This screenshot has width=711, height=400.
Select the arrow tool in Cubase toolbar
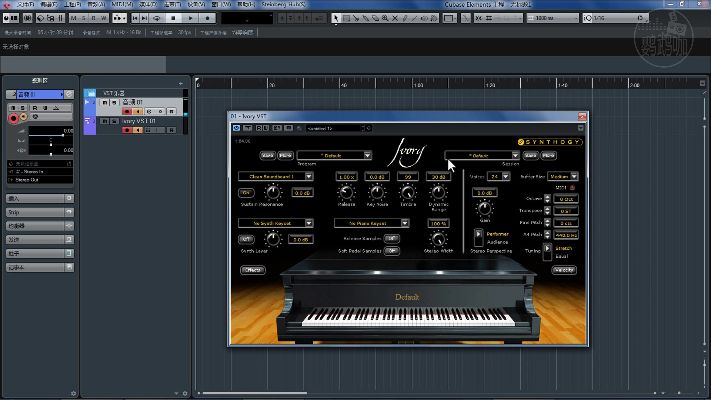(x=335, y=18)
